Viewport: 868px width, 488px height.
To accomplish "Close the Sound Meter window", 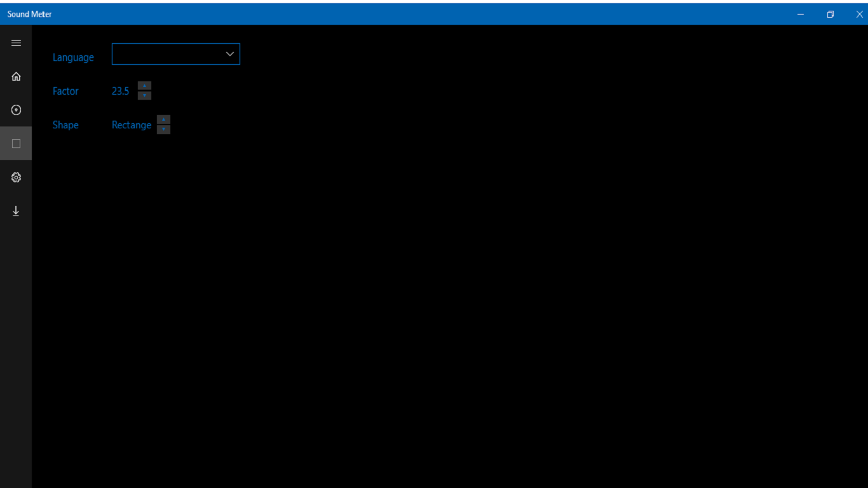I will coord(859,14).
